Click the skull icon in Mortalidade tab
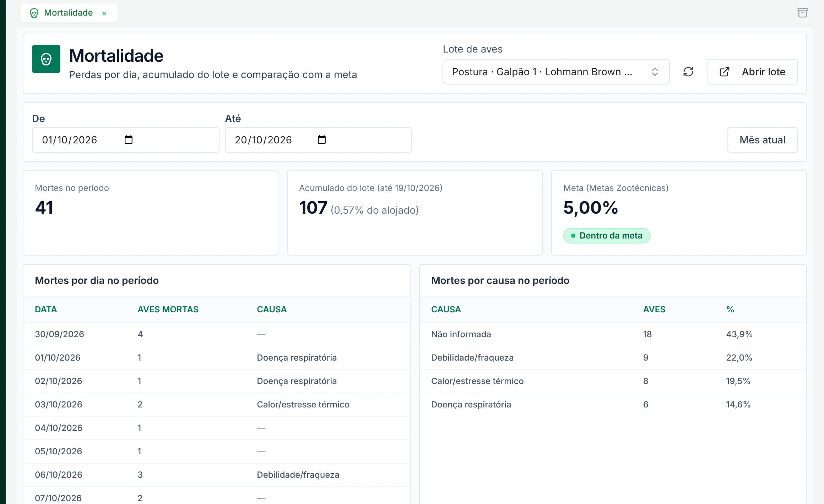Viewport: 824px width, 504px height. 34,13
